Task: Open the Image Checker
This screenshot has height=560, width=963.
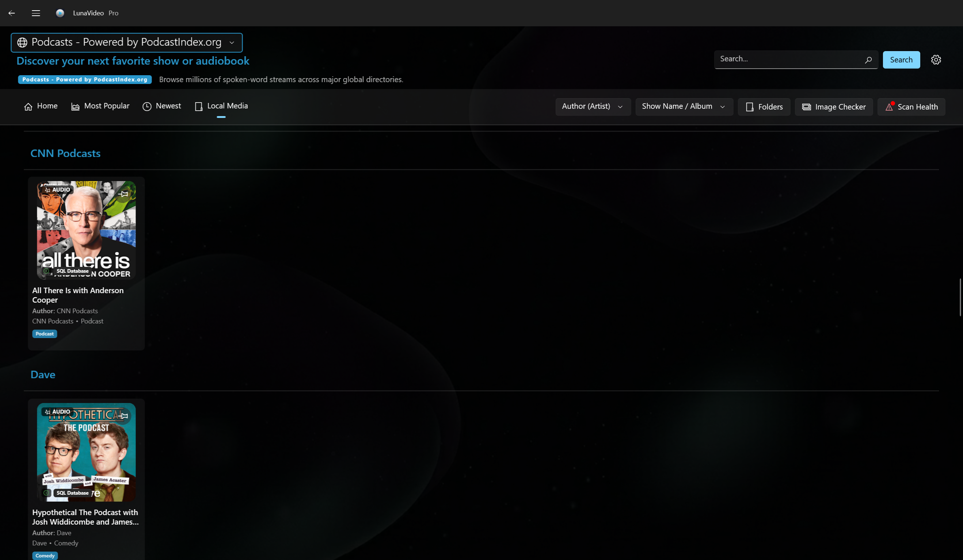Action: point(834,107)
